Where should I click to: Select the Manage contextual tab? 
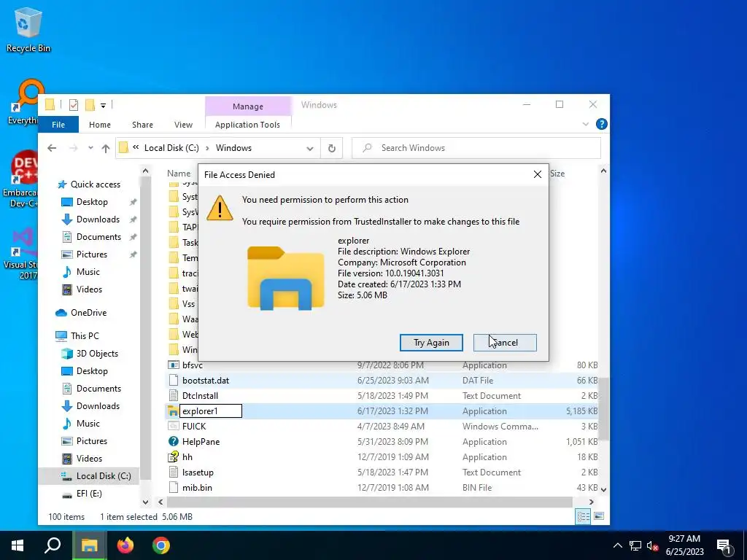point(248,106)
